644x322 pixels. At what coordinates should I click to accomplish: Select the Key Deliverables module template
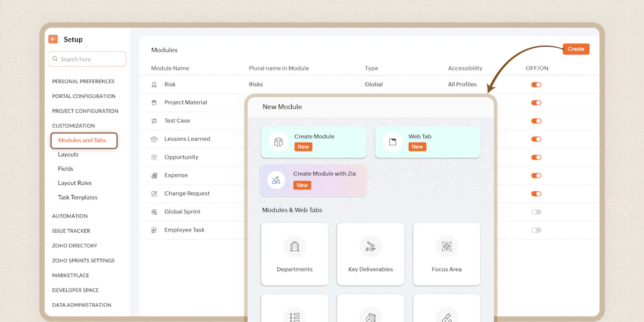point(370,254)
